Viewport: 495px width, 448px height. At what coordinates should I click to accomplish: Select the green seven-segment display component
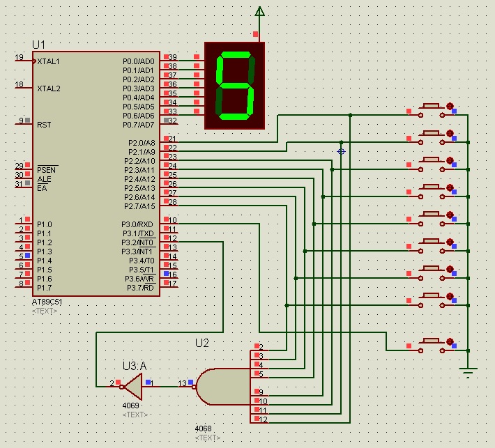click(x=234, y=86)
